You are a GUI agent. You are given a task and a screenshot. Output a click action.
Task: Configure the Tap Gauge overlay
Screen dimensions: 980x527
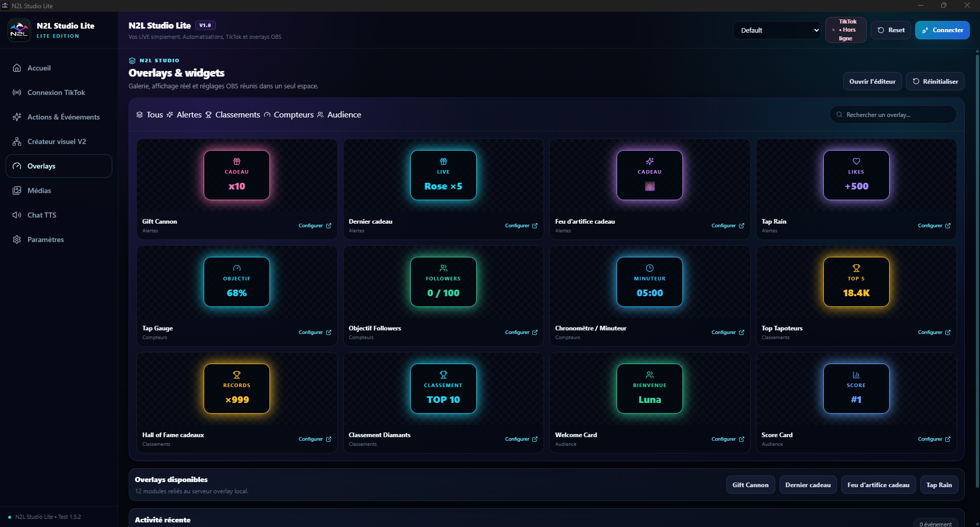[315, 332]
